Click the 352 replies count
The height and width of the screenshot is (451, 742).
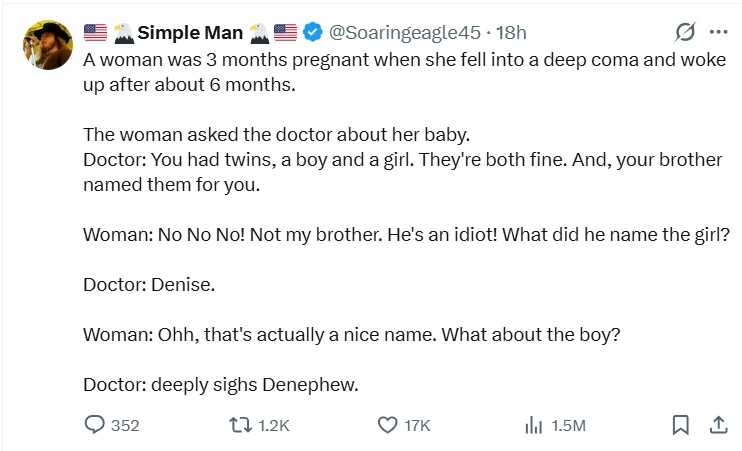pos(124,426)
